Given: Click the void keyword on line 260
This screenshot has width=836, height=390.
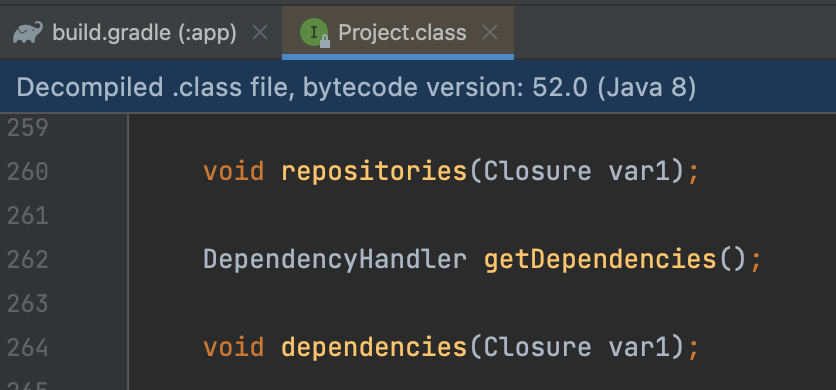Looking at the screenshot, I should pos(234,172).
